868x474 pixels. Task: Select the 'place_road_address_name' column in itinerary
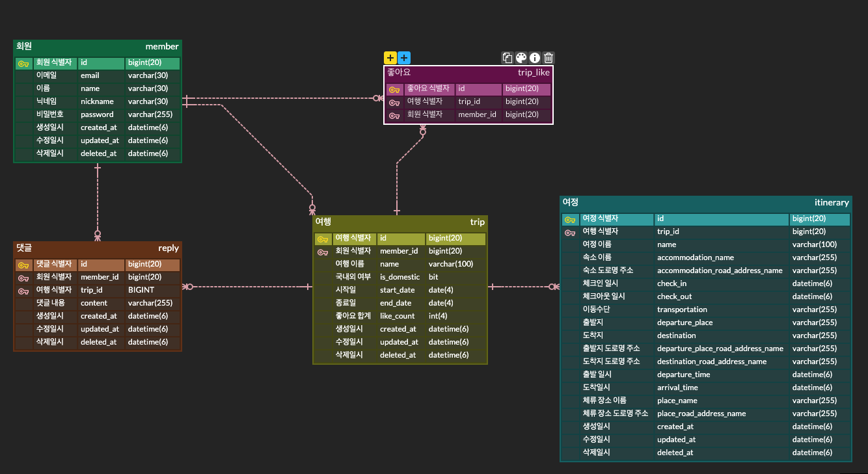pyautogui.click(x=701, y=414)
